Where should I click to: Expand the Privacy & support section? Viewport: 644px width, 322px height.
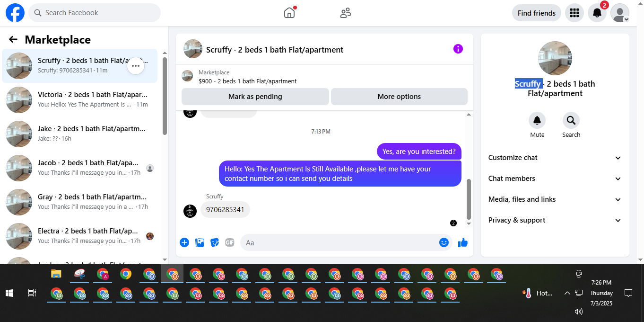[x=555, y=220]
